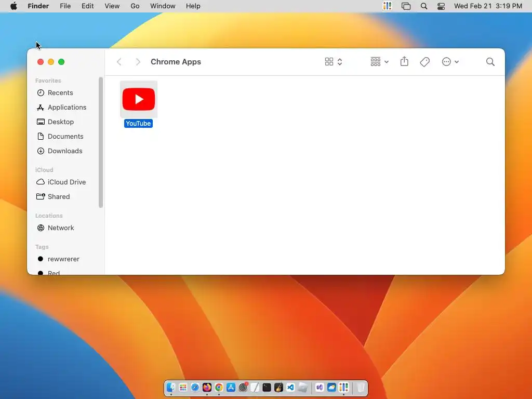Expand the Group By dropdown chevron
The height and width of the screenshot is (399, 532).
(x=387, y=62)
